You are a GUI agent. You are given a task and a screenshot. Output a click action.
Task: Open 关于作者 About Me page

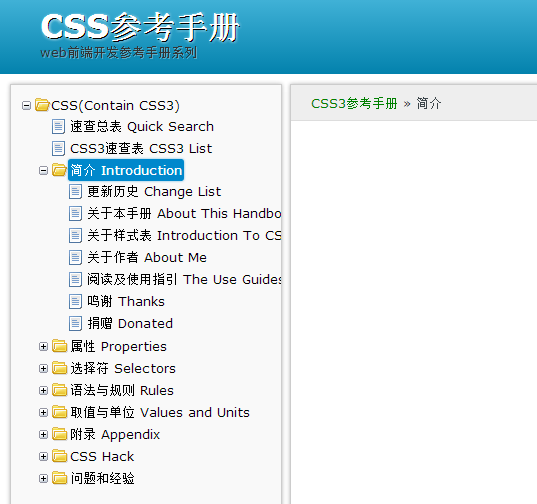tap(147, 257)
